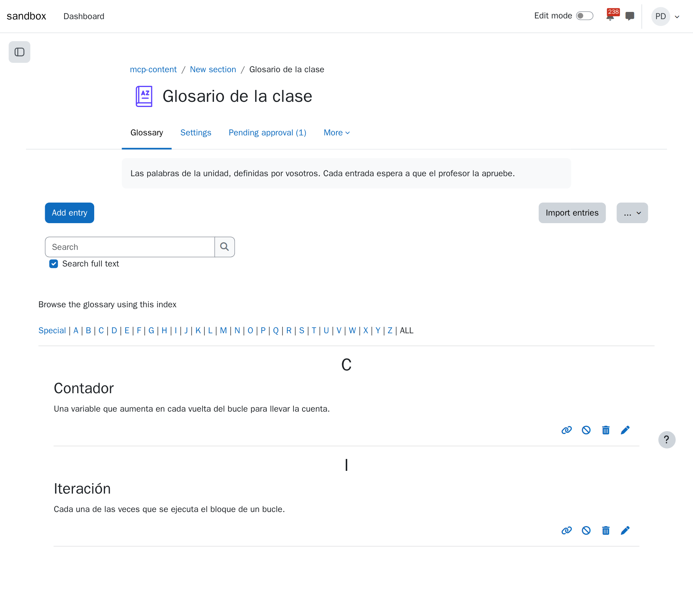Filter glossary index by letter I
Viewport: 693px width, 616px height.
click(176, 331)
